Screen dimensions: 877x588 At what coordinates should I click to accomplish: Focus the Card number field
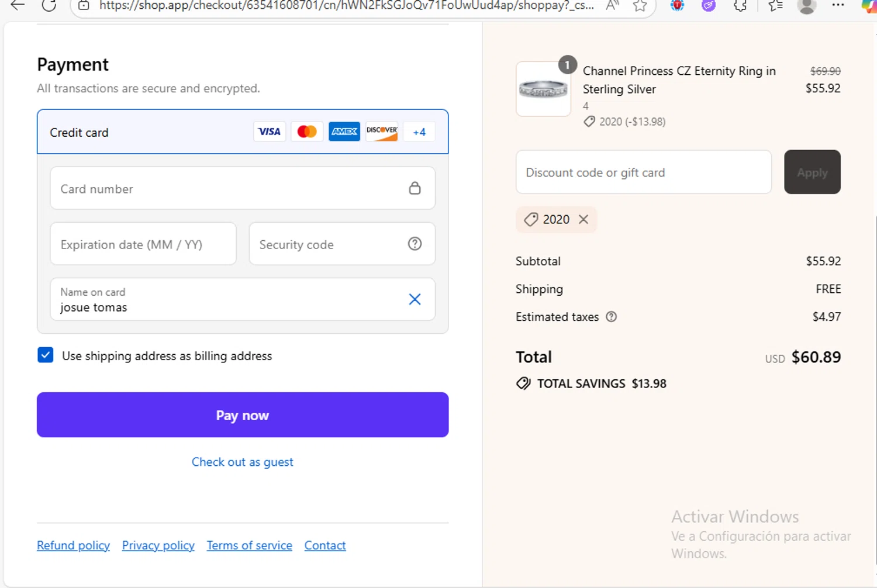pos(243,188)
